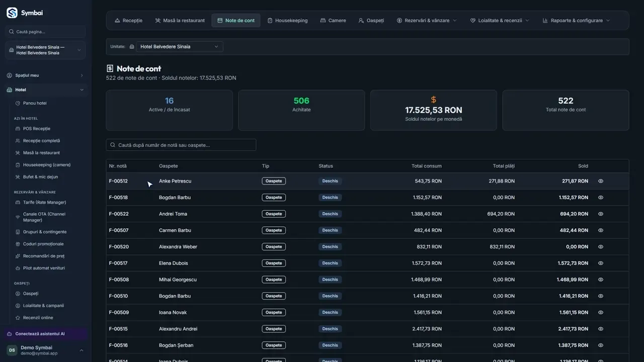Expand the Rezervări & vânzare menu
Viewport: 644px width, 362px height.
click(x=427, y=21)
